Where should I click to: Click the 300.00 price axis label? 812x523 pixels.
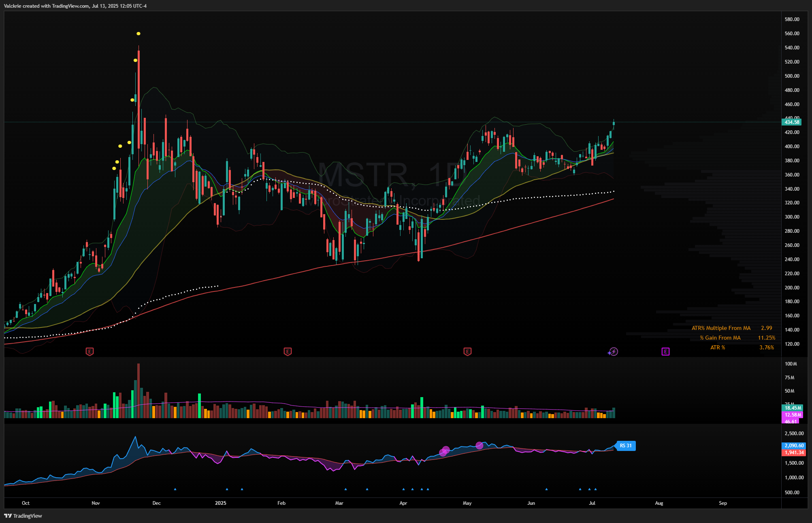click(792, 217)
